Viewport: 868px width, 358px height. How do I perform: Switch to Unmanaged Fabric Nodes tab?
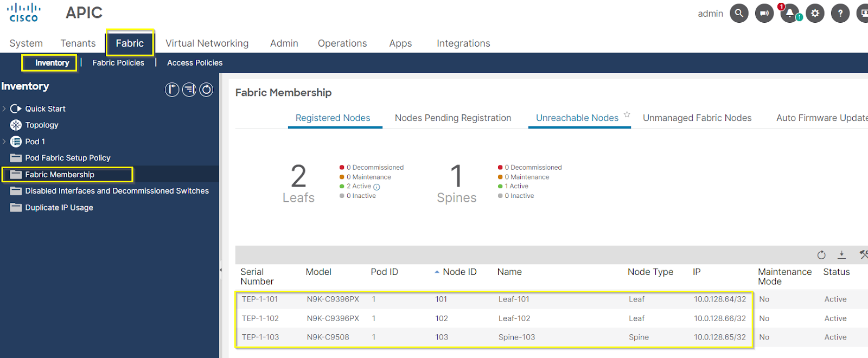point(697,118)
